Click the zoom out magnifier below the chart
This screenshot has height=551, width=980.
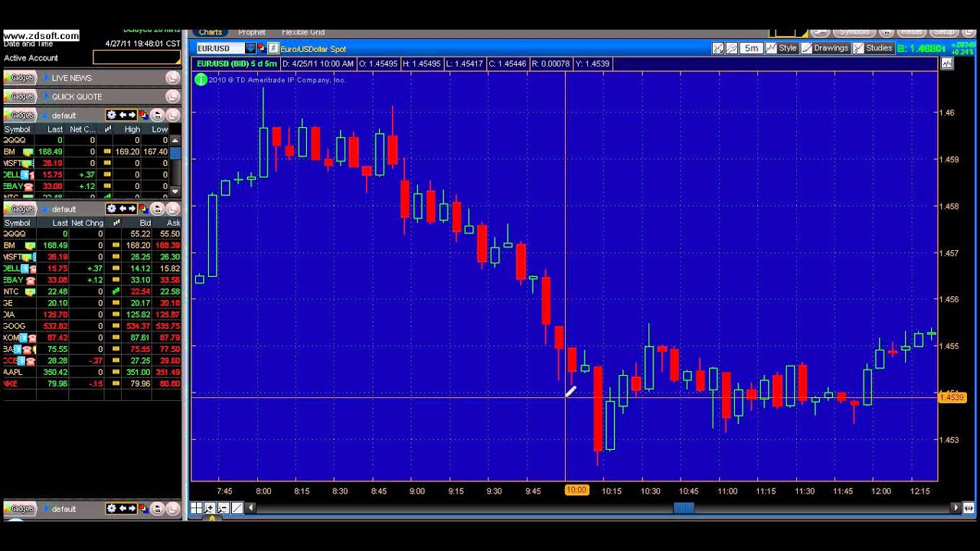click(223, 508)
